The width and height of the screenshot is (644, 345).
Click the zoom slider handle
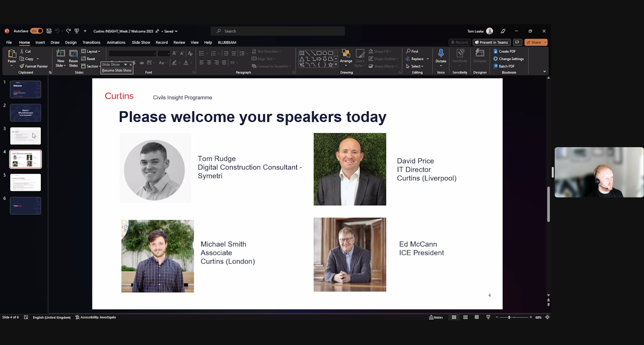[x=509, y=317]
